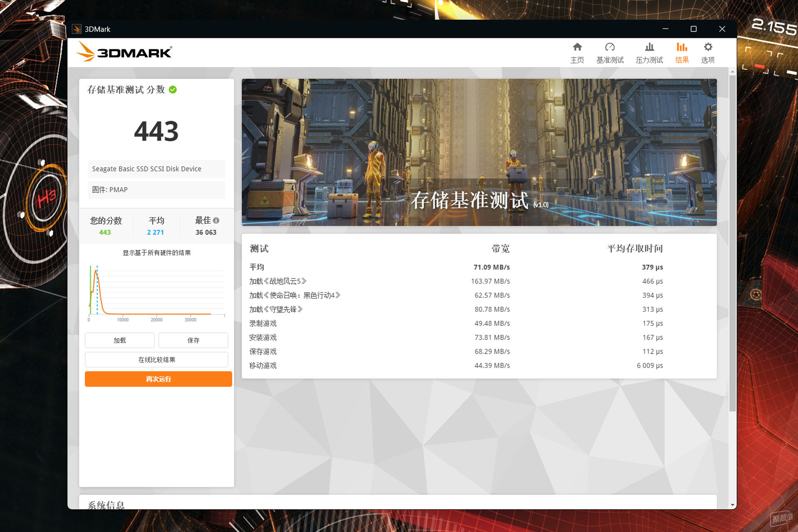Click the '175 µs' access time value
Viewport: 798px width, 532px height.
(653, 323)
